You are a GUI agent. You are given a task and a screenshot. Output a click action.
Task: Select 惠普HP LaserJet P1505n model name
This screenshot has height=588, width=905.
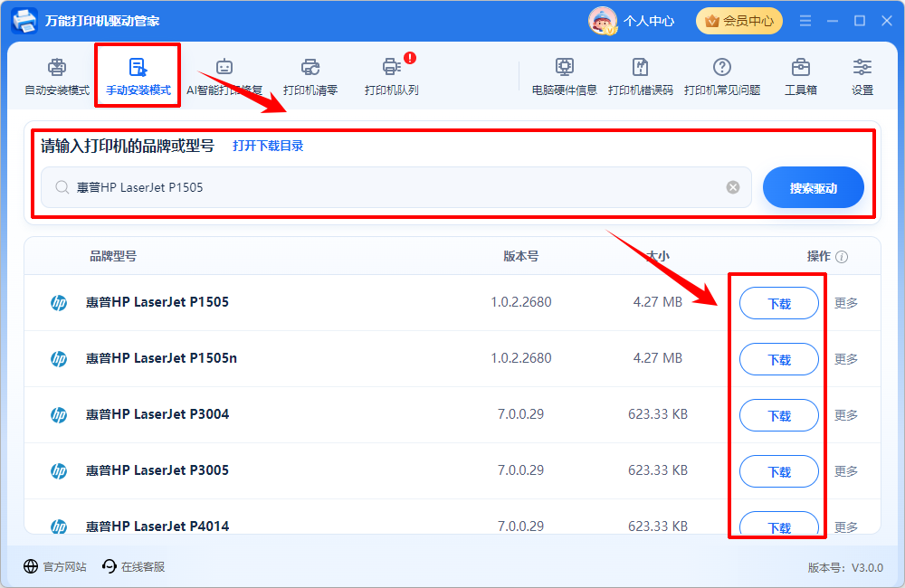click(x=162, y=358)
